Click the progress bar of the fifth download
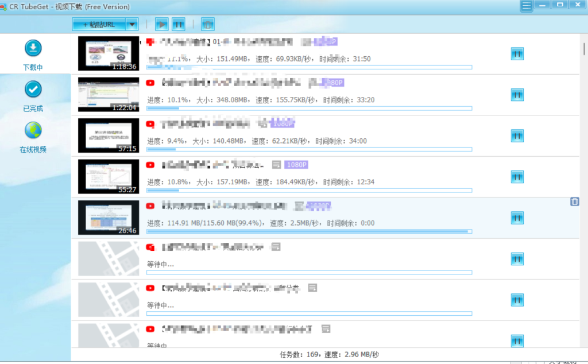Viewport: 588px width, 364px height. pos(308,231)
